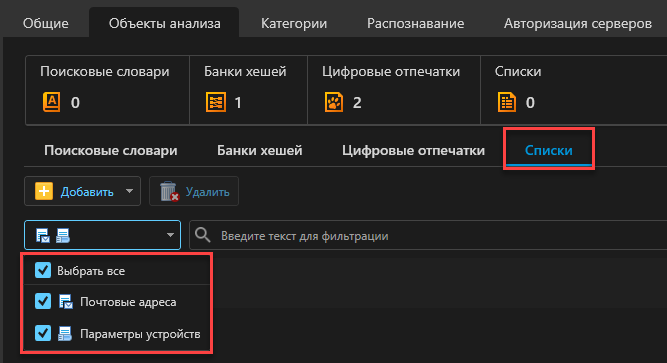
Task: Click the Добавить button
Action: [x=83, y=191]
